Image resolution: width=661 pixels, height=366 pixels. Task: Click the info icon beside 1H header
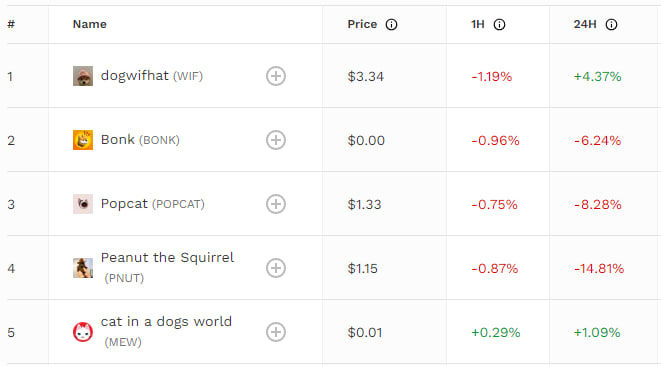tap(499, 24)
